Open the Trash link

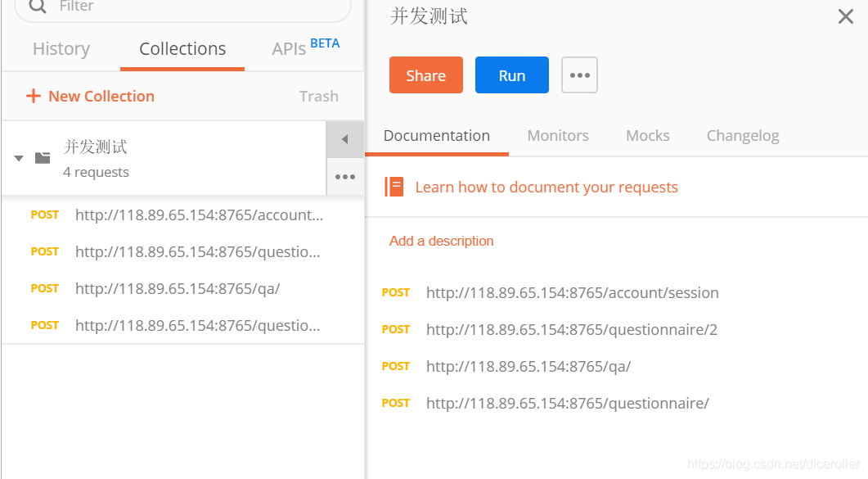click(319, 97)
